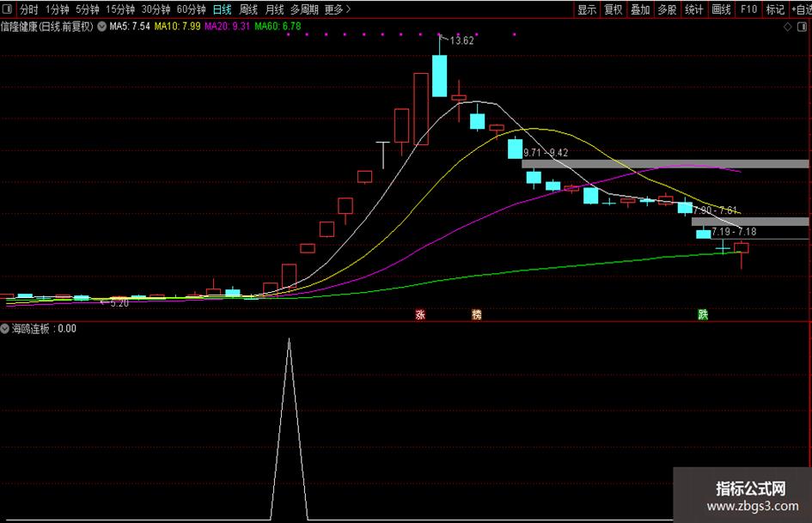Viewport: 812px width, 523px height.
Task: Switch to the 15分钟 period tab
Action: tap(120, 9)
